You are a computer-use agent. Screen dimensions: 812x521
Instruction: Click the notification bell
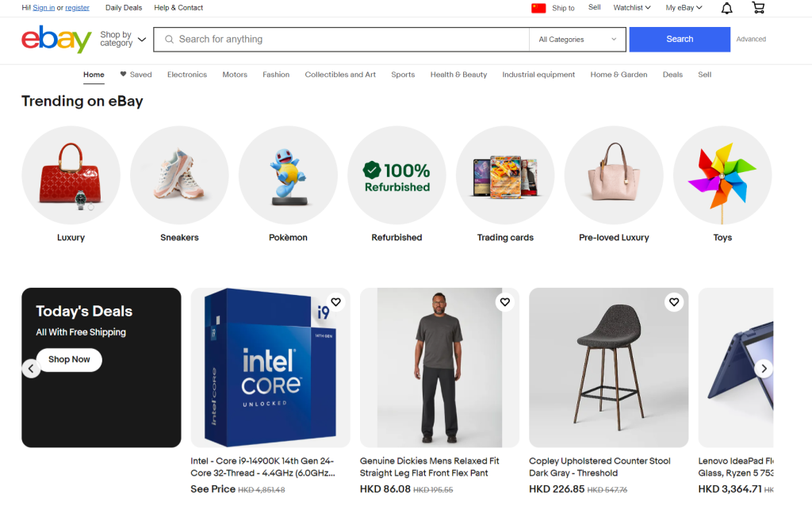tap(726, 7)
